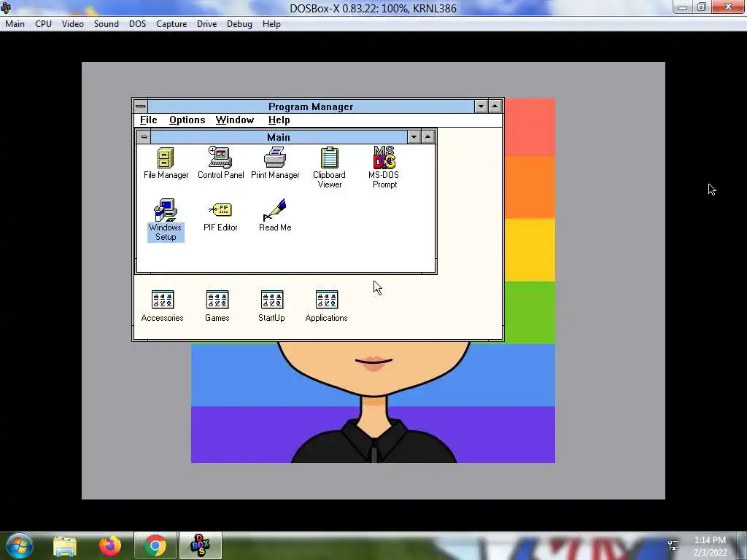
Task: Click the Program Manager title bar
Action: (311, 106)
